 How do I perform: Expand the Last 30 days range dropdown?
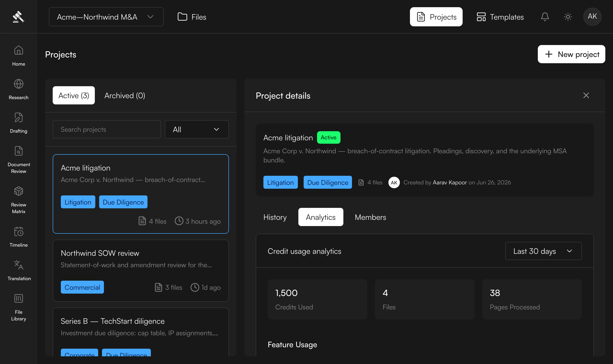pyautogui.click(x=543, y=251)
